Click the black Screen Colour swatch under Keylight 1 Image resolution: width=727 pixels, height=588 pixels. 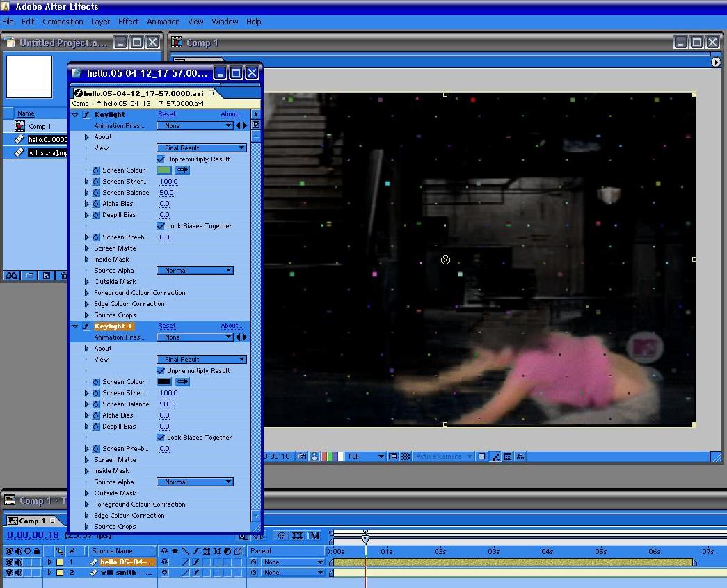click(163, 381)
